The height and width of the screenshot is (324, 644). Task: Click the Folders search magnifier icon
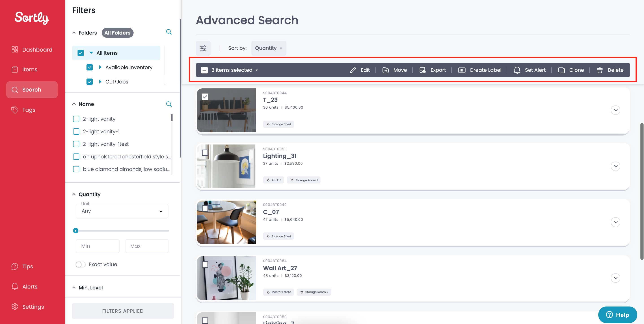[169, 32]
